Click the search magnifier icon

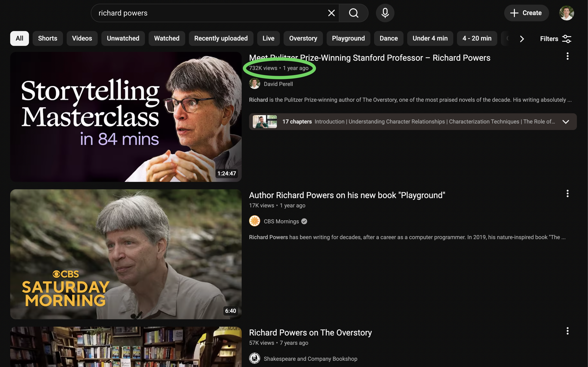click(x=353, y=13)
